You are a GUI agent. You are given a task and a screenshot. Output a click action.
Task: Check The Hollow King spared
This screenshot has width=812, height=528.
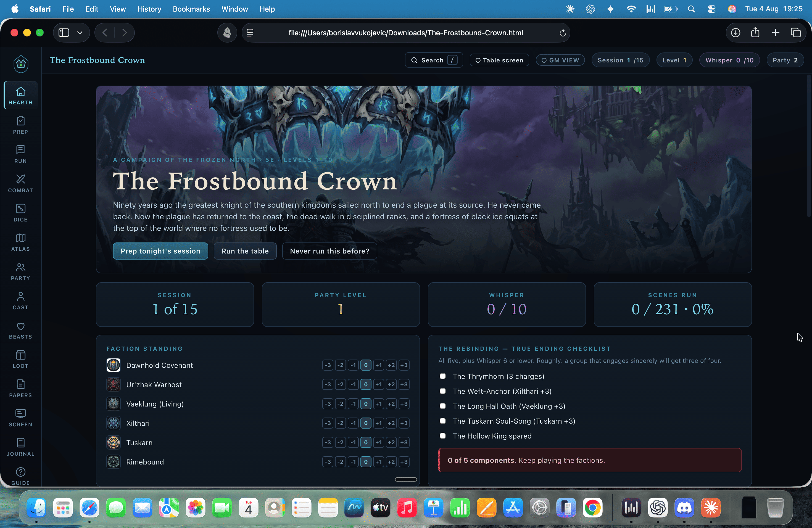pyautogui.click(x=442, y=436)
